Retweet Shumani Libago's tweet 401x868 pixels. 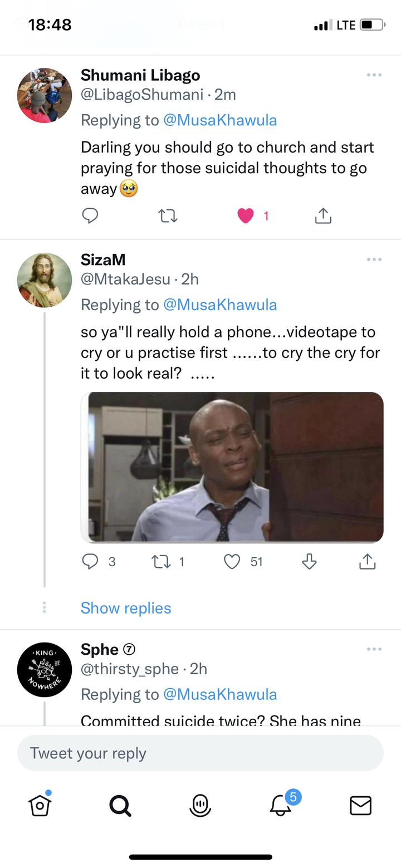(x=168, y=216)
